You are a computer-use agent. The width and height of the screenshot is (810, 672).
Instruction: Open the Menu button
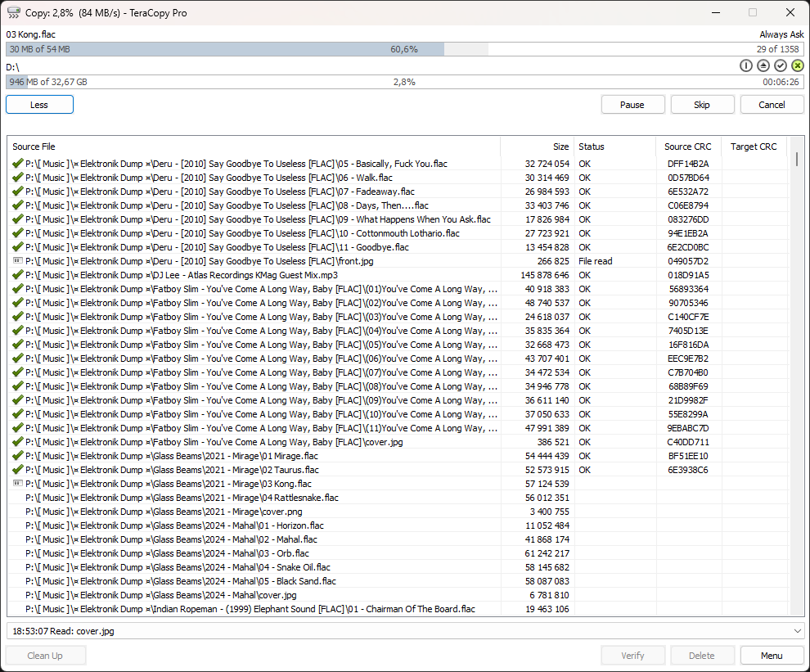(772, 656)
